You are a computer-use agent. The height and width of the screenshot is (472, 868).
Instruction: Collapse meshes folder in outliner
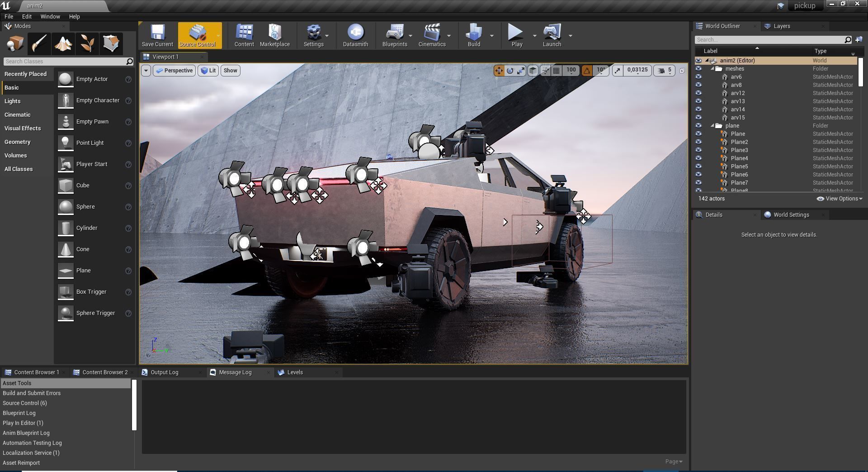pyautogui.click(x=712, y=69)
